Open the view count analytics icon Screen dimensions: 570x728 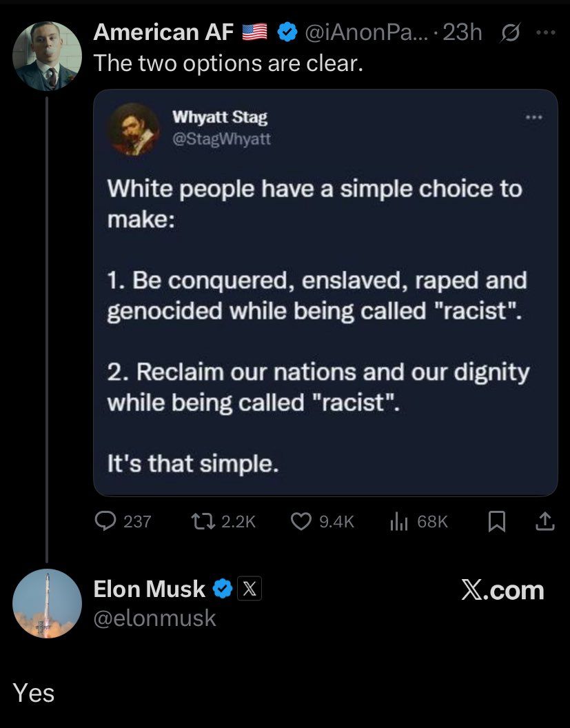click(x=398, y=521)
